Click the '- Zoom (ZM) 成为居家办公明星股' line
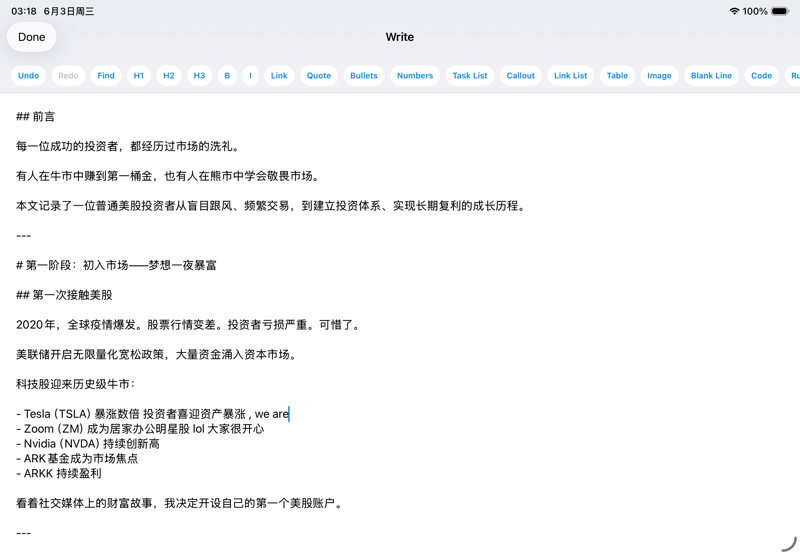800x555 pixels. (x=140, y=428)
